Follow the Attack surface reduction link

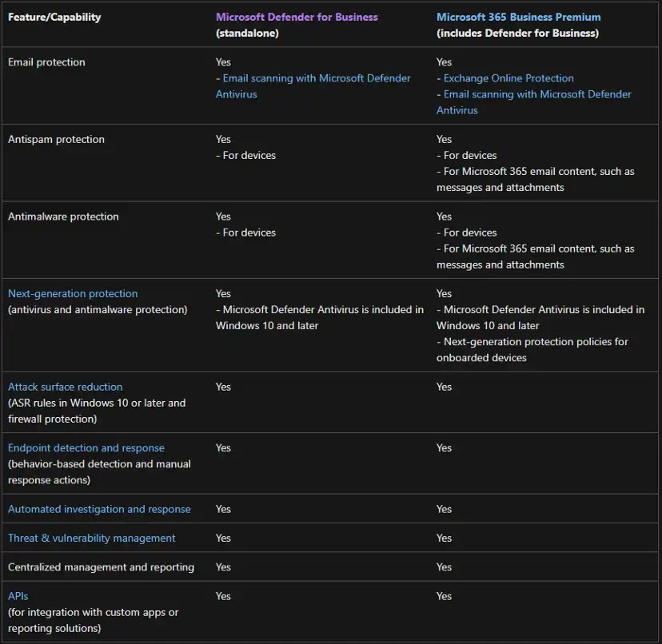click(x=66, y=387)
